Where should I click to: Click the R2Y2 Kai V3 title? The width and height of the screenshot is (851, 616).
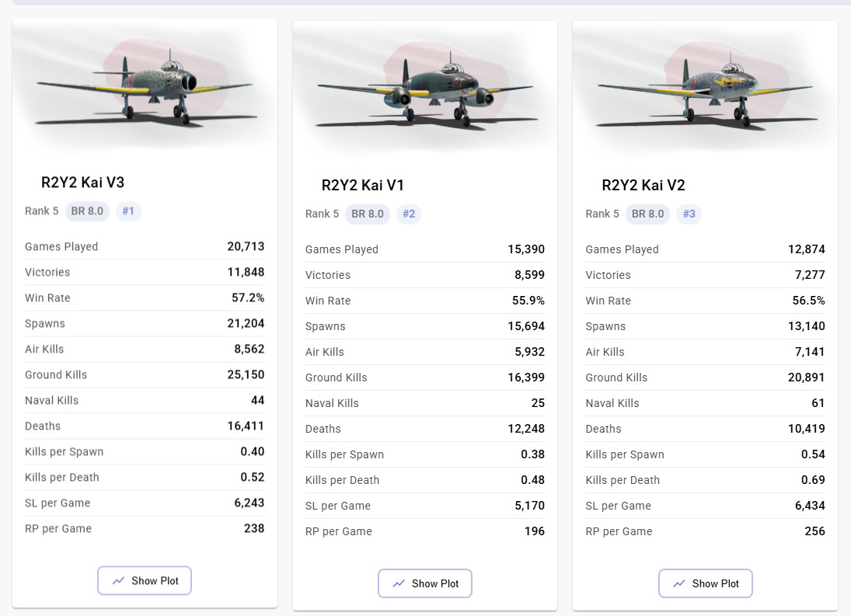click(82, 183)
